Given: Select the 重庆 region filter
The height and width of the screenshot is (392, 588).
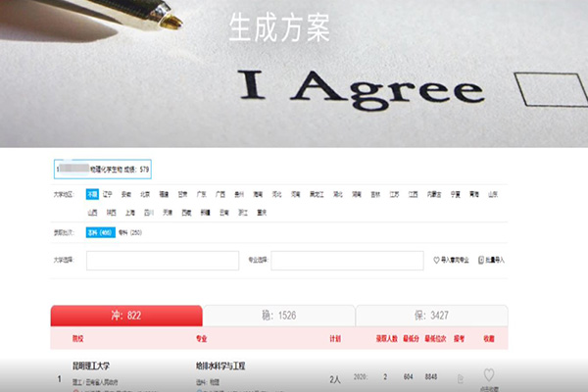Looking at the screenshot, I should point(262,213).
